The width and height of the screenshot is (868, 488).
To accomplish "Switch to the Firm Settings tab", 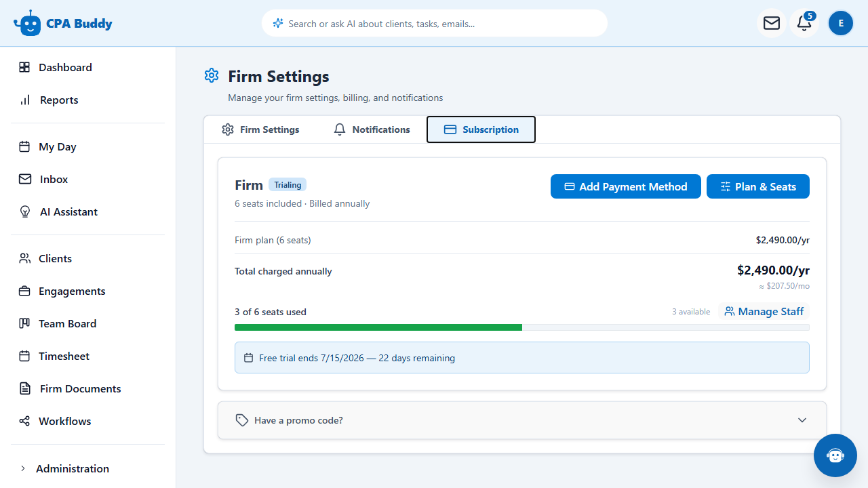I will 260,129.
